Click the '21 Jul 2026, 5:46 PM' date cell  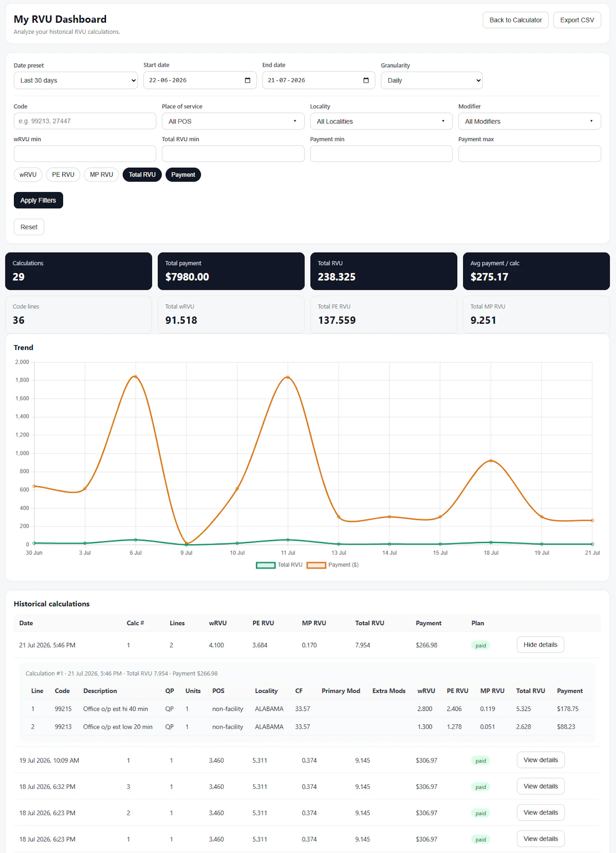point(47,645)
